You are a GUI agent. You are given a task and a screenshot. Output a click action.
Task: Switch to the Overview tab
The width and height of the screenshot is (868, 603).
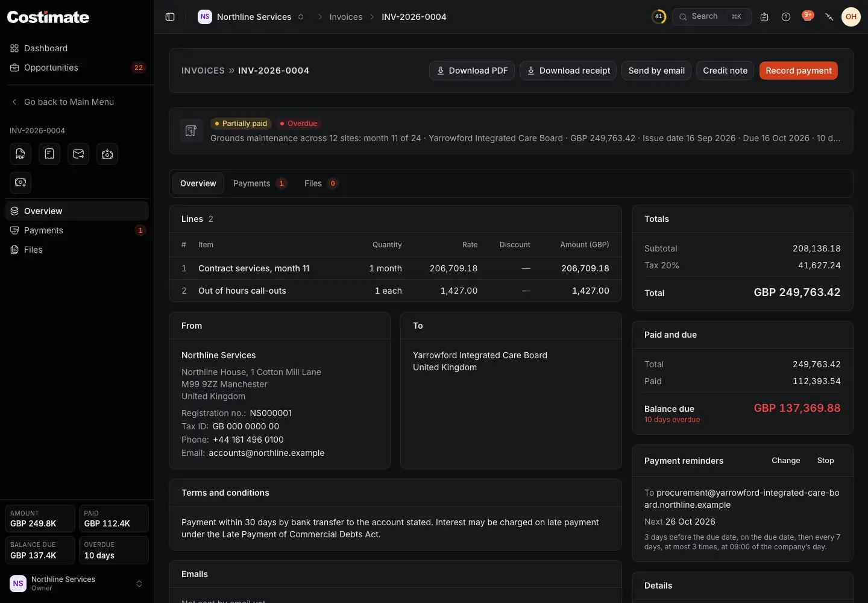coord(198,183)
